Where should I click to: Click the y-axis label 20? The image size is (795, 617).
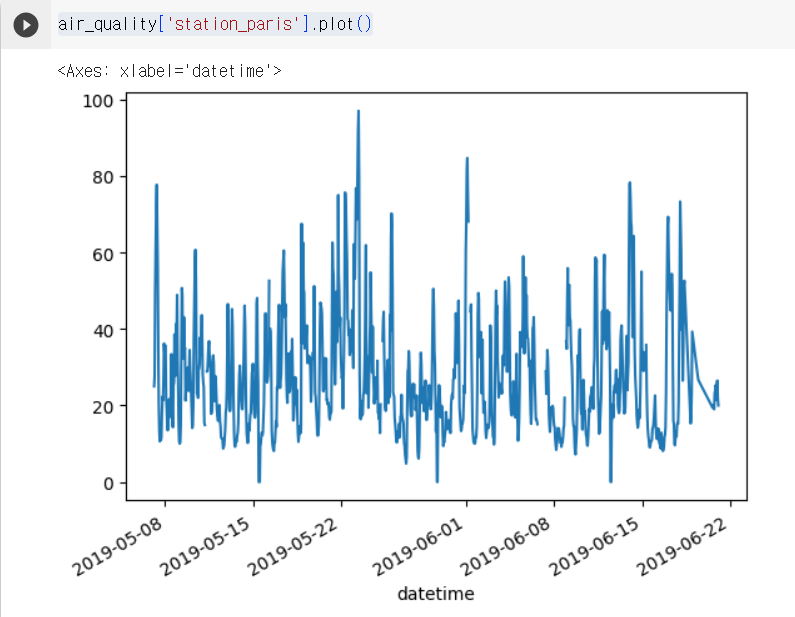coord(103,407)
